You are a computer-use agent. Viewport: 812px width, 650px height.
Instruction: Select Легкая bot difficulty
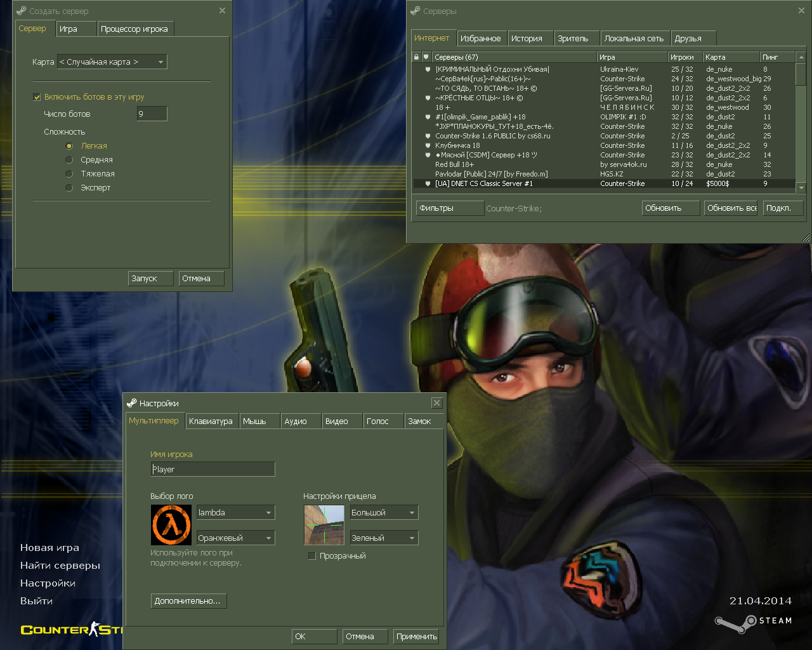click(69, 146)
